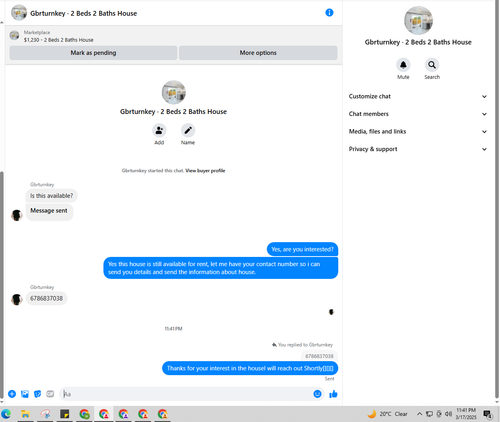The width and height of the screenshot is (500, 422).
Task: Attach a photo using the image icon
Action: 25,394
